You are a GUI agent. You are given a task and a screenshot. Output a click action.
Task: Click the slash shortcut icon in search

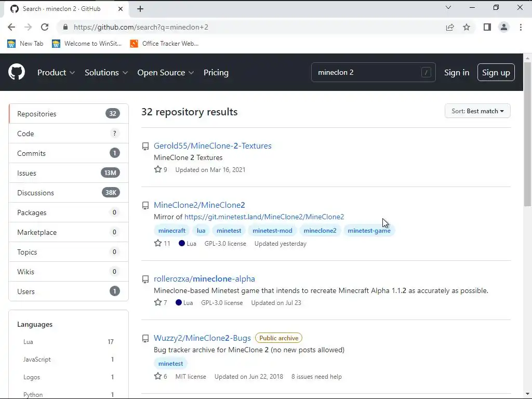click(426, 72)
